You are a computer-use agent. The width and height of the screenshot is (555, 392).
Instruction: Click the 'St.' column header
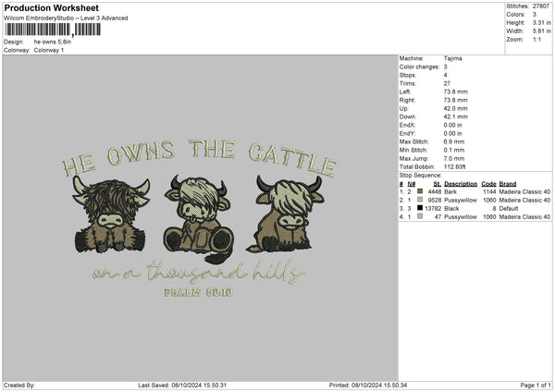point(438,184)
